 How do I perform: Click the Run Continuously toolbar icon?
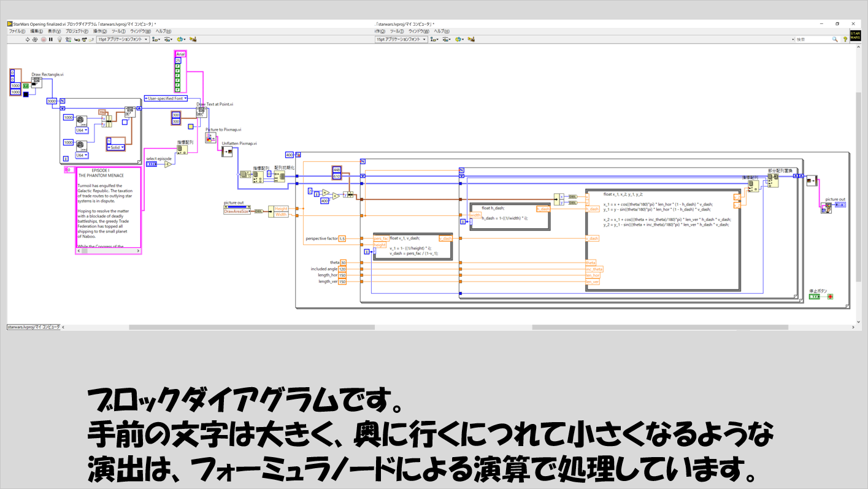(36, 39)
